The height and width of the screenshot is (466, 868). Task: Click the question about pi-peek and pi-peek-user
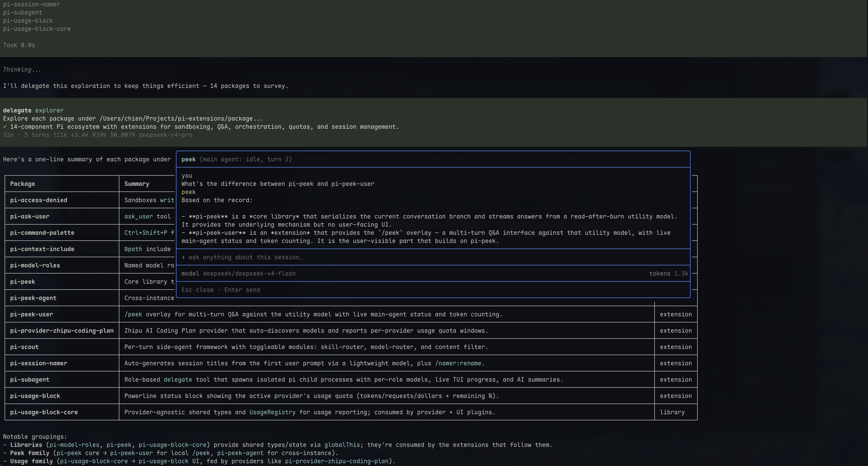tap(278, 184)
